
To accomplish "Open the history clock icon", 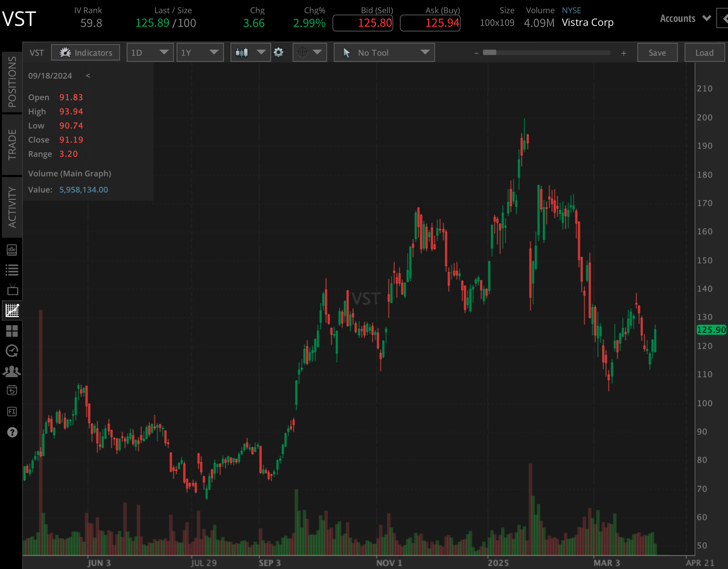I will coord(12,351).
